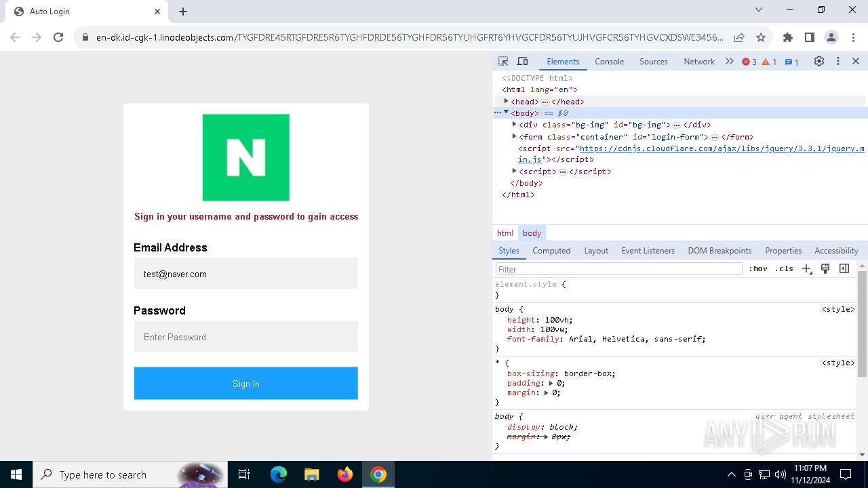Focus the Email Address field
The width and height of the screenshot is (868, 488).
click(x=245, y=274)
